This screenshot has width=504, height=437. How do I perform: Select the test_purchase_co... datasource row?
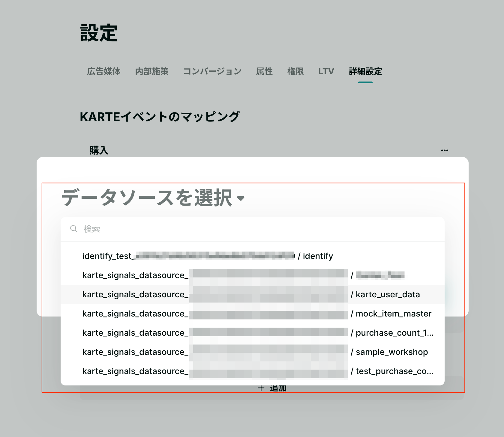tap(253, 371)
